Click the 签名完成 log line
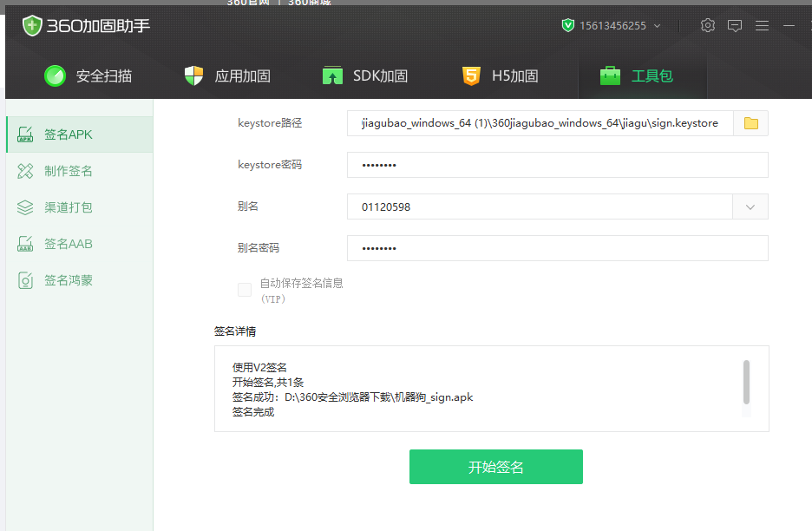The image size is (812, 531). pos(253,412)
